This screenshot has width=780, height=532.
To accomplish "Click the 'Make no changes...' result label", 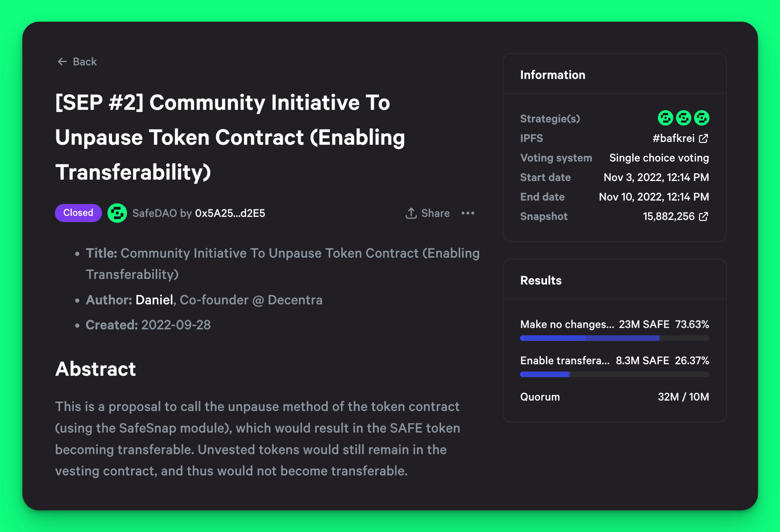I will coord(567,324).
